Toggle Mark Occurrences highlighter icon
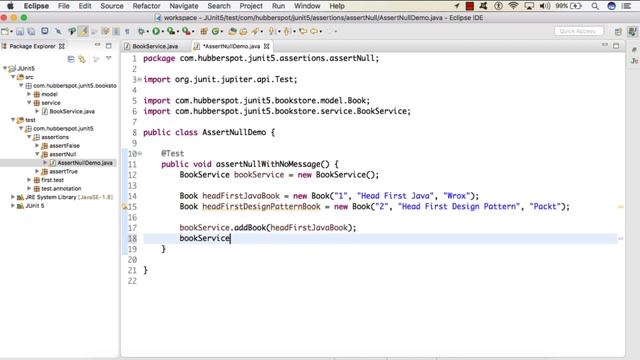 [83, 31]
